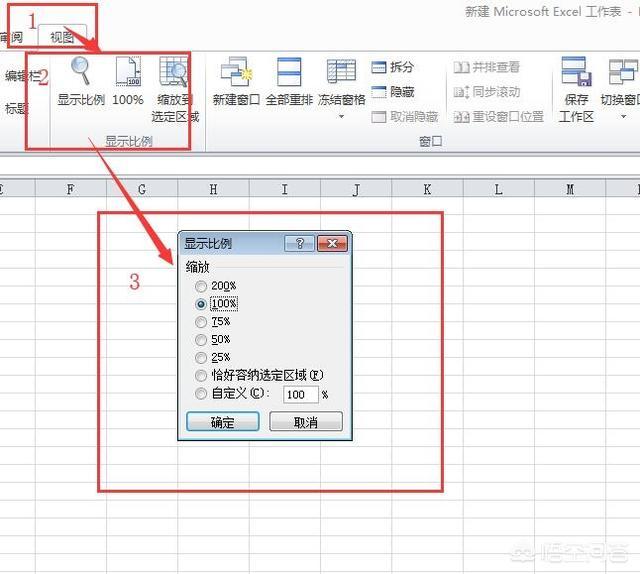Choose the 50% zoom option
Screen dimensions: 640x574
202,340
